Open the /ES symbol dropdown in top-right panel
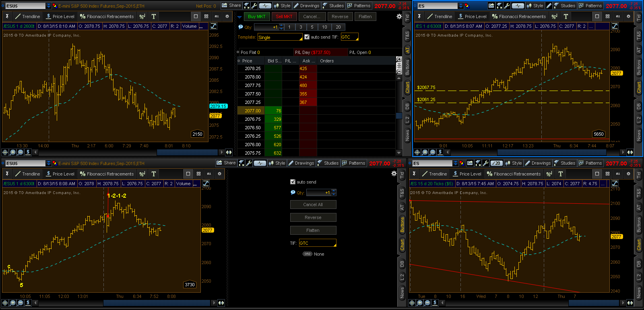 461,6
